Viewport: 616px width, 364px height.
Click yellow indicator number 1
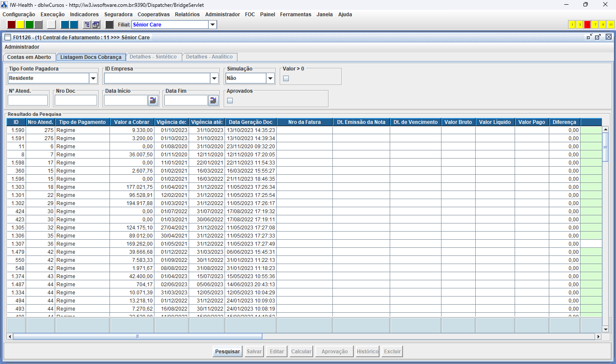coord(572,24)
